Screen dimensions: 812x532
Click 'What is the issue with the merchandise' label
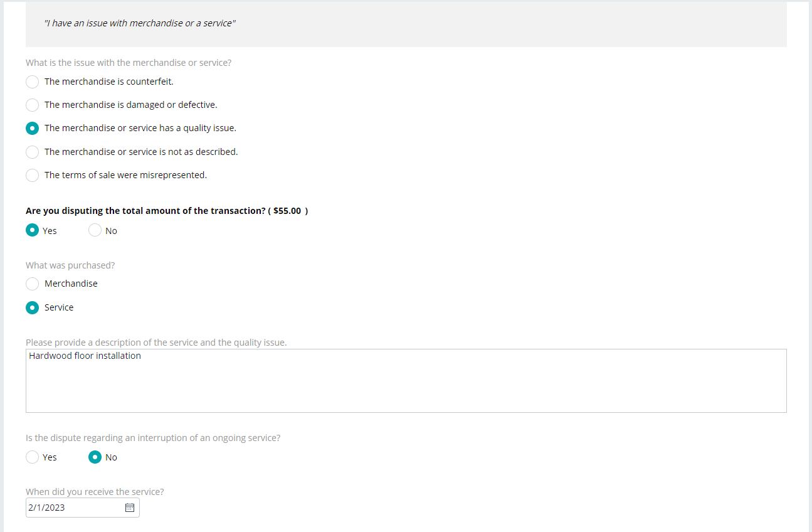[129, 63]
